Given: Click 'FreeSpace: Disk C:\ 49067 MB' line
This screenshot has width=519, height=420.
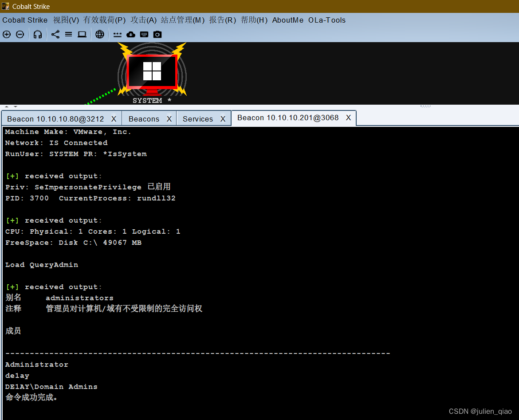Looking at the screenshot, I should pyautogui.click(x=74, y=243).
